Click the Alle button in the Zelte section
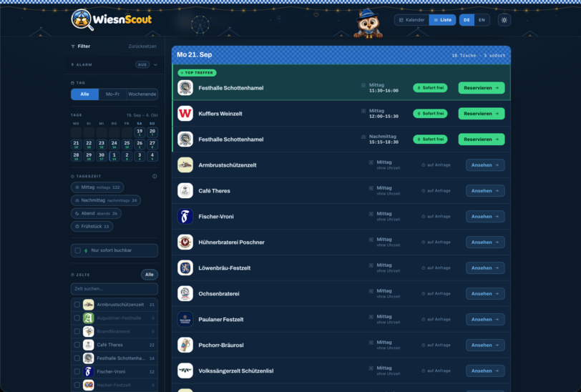Viewport: 581px width, 392px height. [x=150, y=275]
